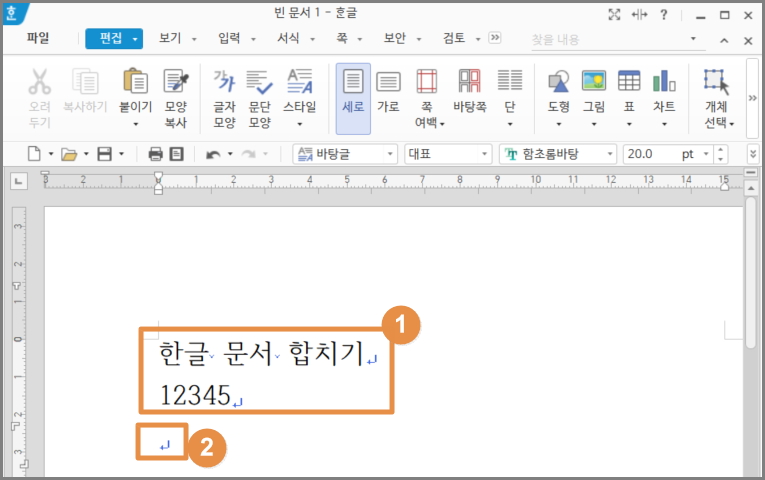Expand the ribbon overflow arrow at right
765x480 pixels.
click(752, 98)
